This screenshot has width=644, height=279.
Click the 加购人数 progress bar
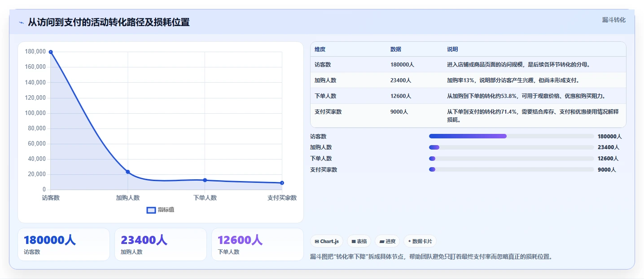coord(512,147)
